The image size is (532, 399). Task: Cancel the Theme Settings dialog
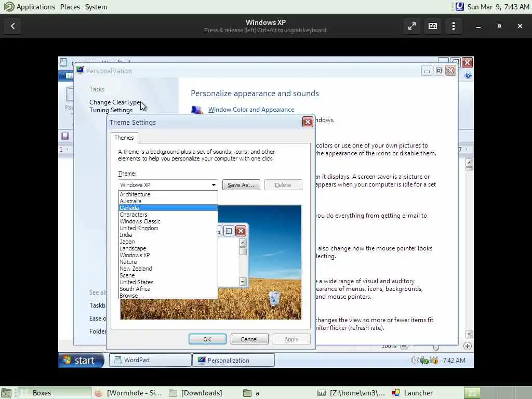click(249, 339)
